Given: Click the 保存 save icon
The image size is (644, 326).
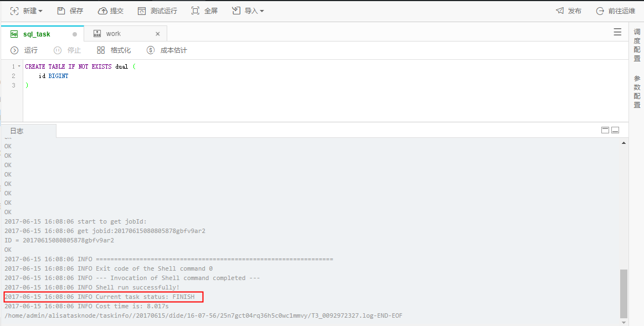Looking at the screenshot, I should pos(61,11).
